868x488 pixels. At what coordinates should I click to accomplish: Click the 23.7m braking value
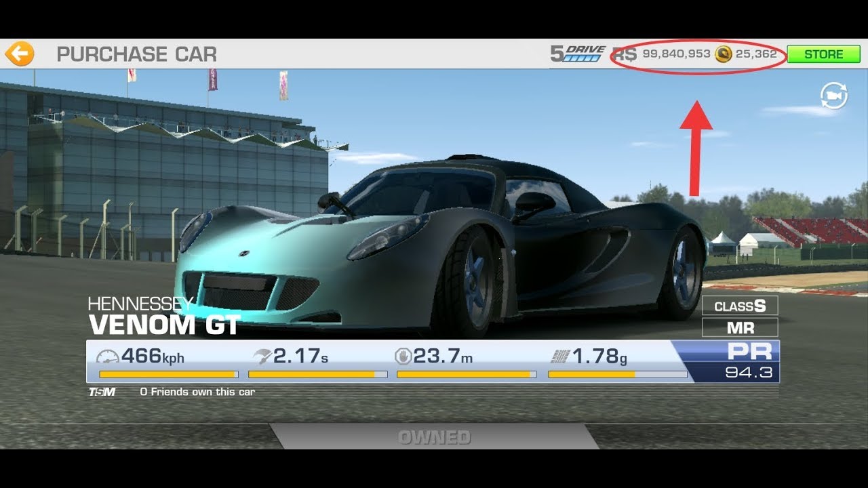point(443,356)
